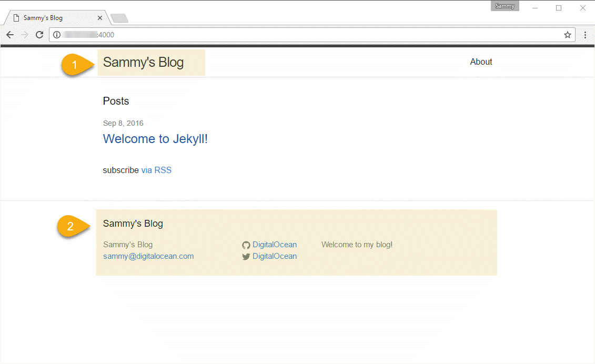
Task: Click the Twitter bird icon in footer
Action: click(246, 257)
